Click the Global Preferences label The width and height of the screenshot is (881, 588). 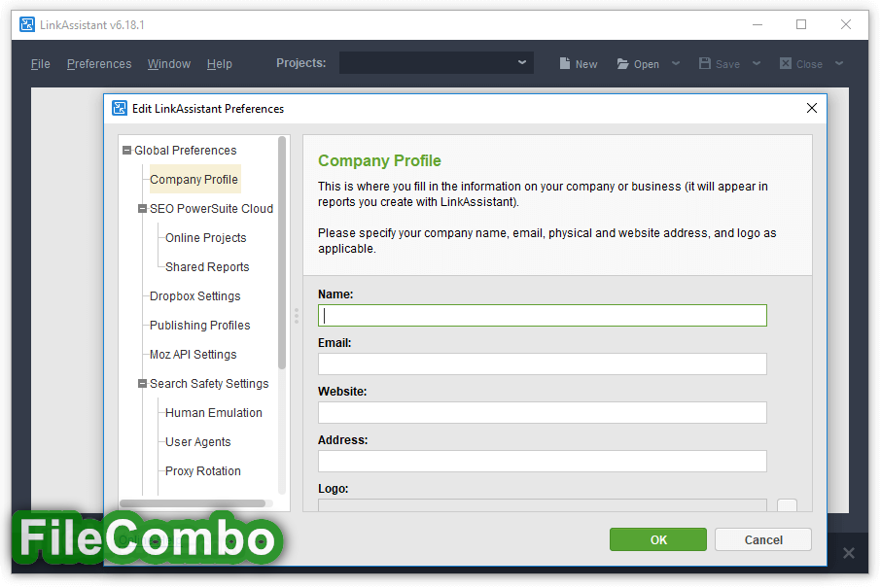click(186, 151)
